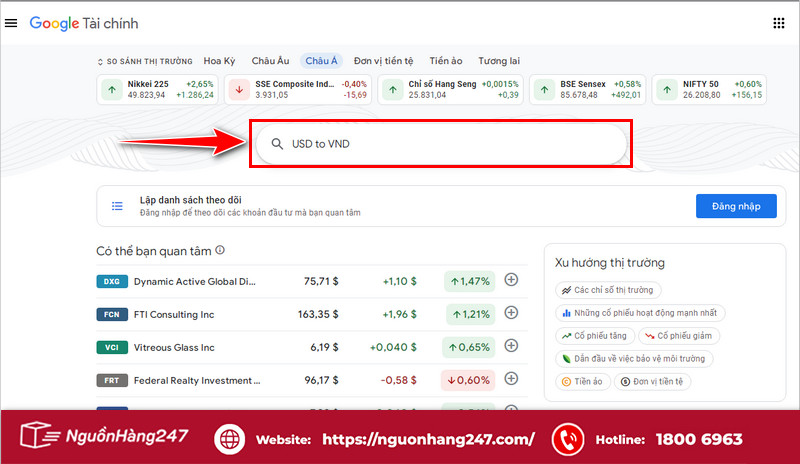Select the Tiền ảo market tab

[446, 61]
